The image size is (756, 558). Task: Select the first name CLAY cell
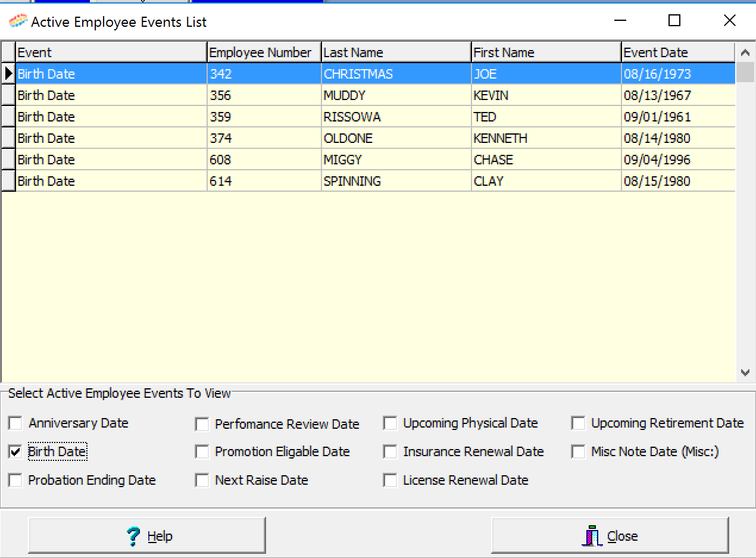(546, 181)
